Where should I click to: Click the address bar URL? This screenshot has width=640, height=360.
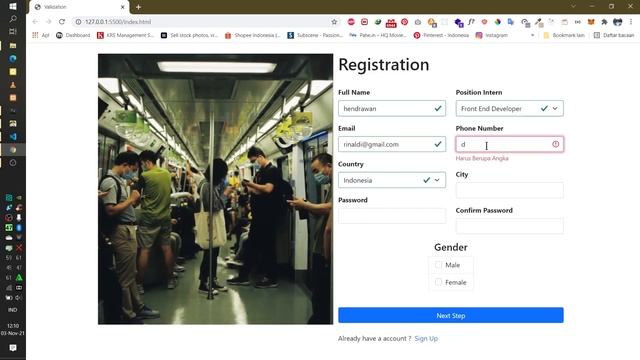pyautogui.click(x=118, y=22)
